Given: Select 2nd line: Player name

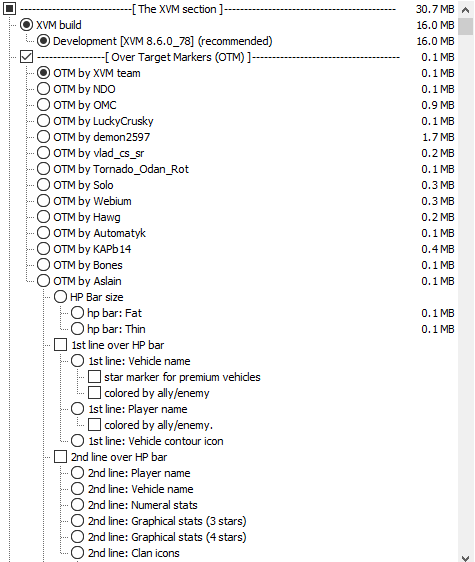Looking at the screenshot, I should [x=77, y=473].
